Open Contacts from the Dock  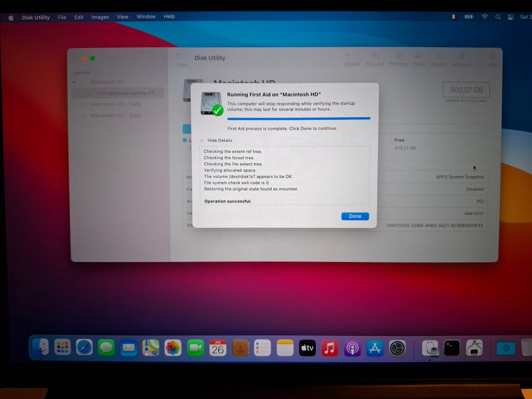coord(240,348)
